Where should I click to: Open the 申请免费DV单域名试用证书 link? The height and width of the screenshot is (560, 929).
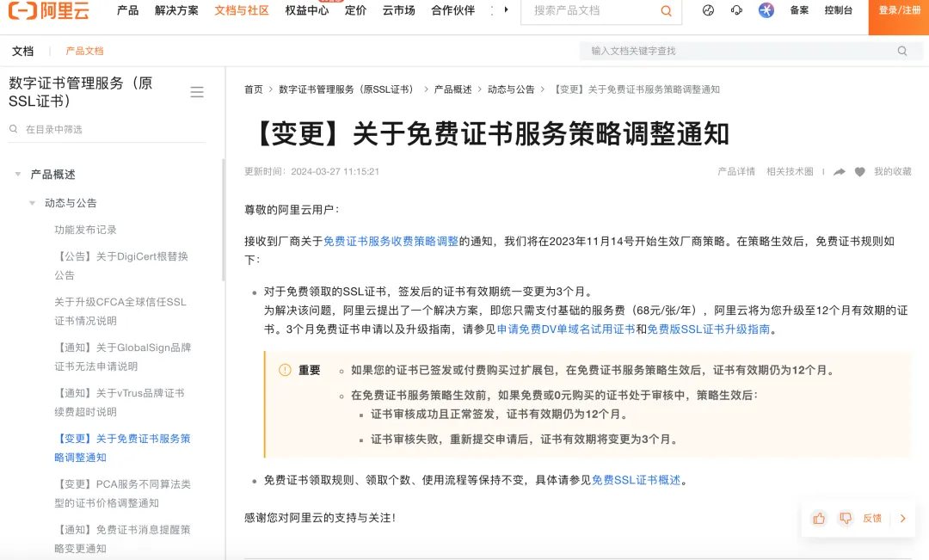point(566,329)
